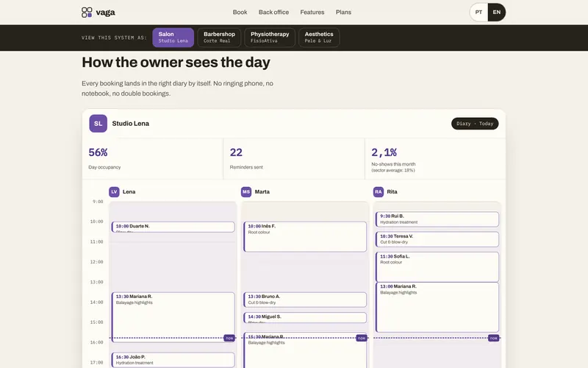Click the 9:00 time label
This screenshot has height=368, width=588.
[x=98, y=202]
